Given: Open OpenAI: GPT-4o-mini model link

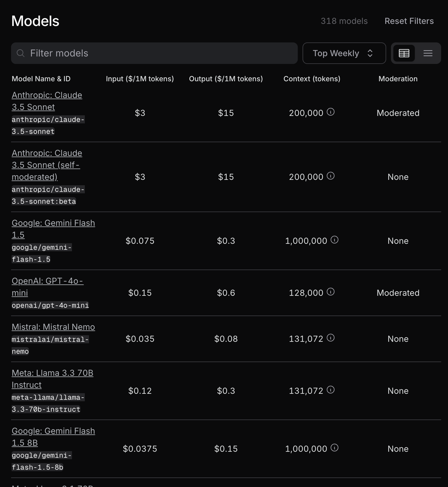Looking at the screenshot, I should pos(47,287).
